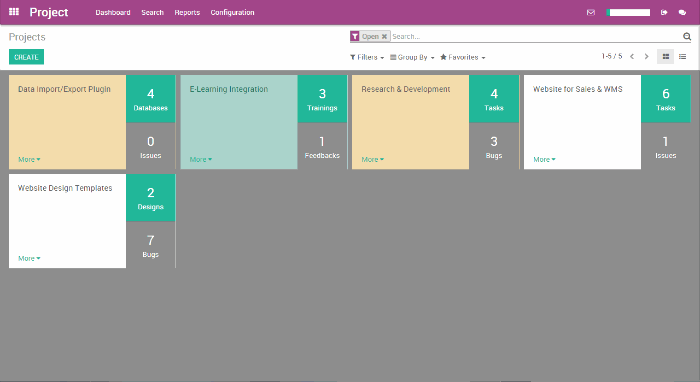700x382 pixels.
Task: Open the Filters dropdown
Action: pyautogui.click(x=367, y=57)
